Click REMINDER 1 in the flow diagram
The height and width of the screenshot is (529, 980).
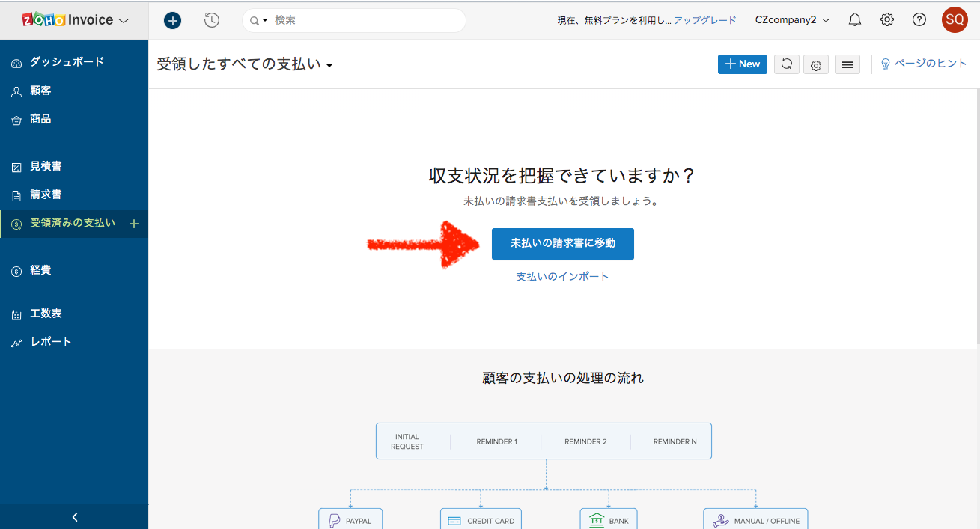(x=497, y=441)
